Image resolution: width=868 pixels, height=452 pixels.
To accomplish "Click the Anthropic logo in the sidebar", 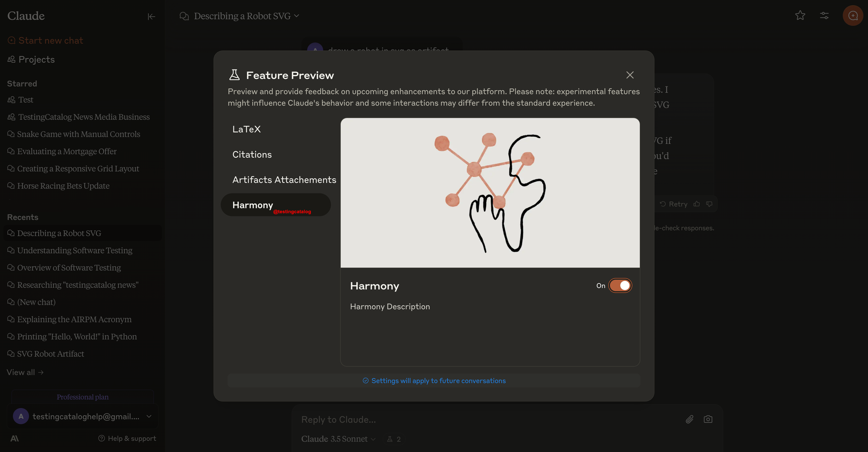I will pyautogui.click(x=15, y=439).
